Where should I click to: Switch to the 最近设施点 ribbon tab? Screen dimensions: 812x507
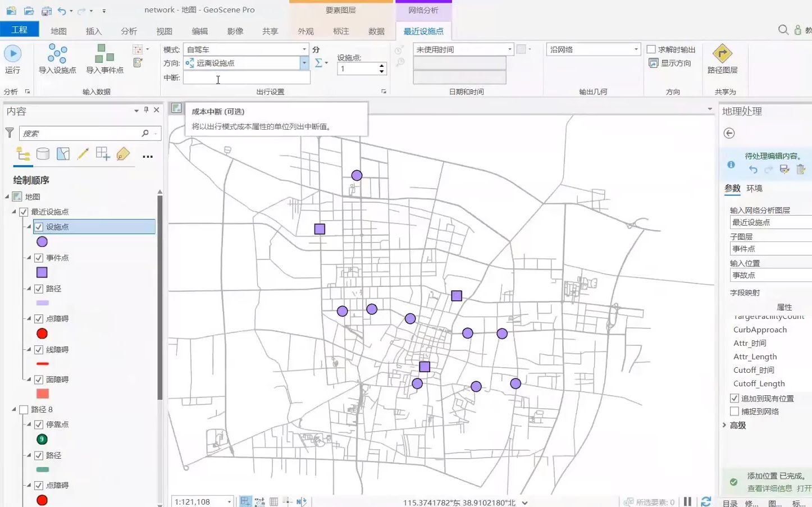(x=423, y=31)
